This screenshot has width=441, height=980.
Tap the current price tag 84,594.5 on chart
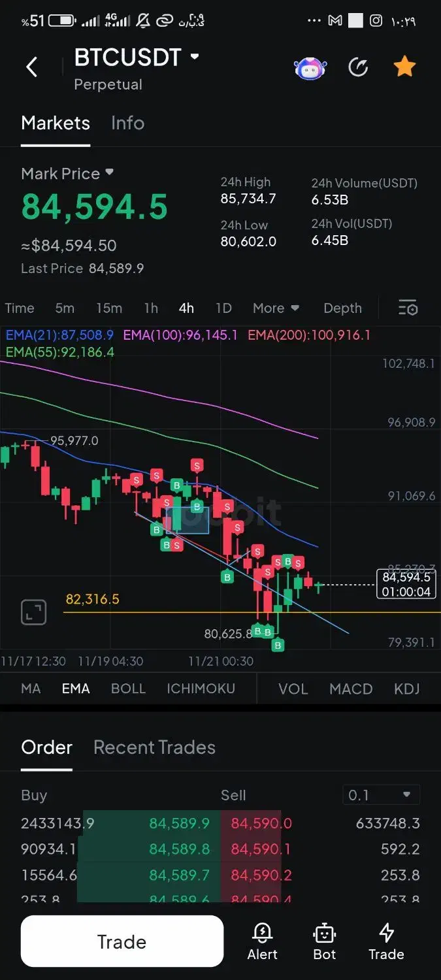406,584
